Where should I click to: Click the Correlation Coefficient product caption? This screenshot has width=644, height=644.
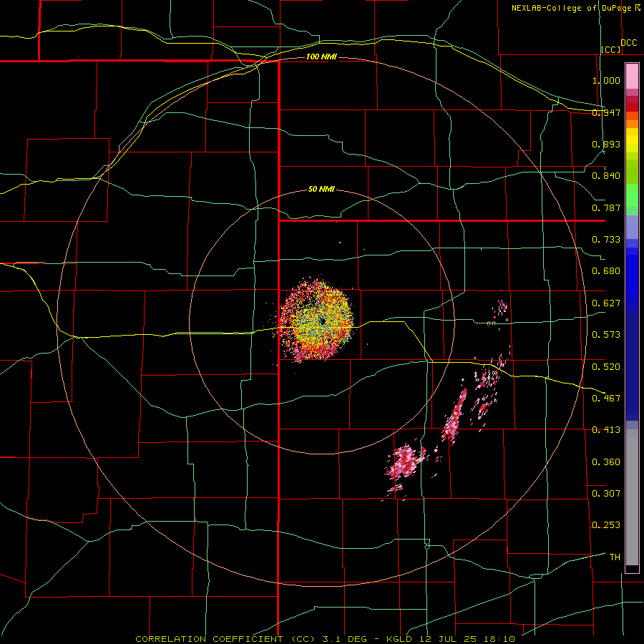coord(325,639)
